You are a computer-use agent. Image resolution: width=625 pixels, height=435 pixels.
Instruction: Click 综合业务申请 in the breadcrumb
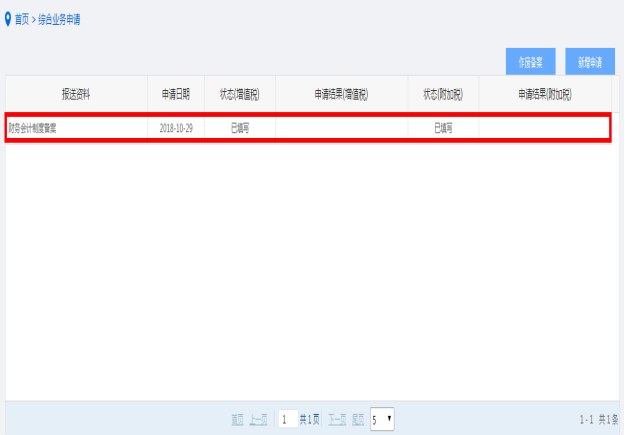(x=58, y=19)
